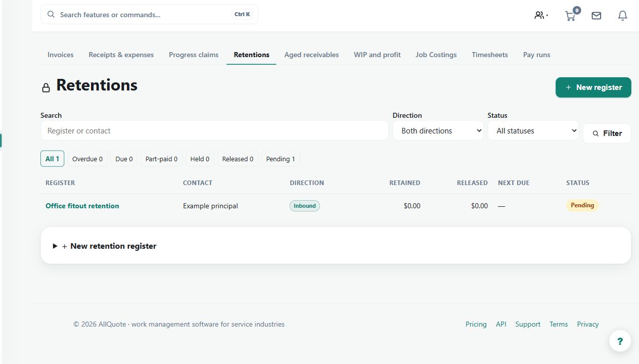This screenshot has width=639, height=364.
Task: Click the Inbound direction badge
Action: [305, 206]
